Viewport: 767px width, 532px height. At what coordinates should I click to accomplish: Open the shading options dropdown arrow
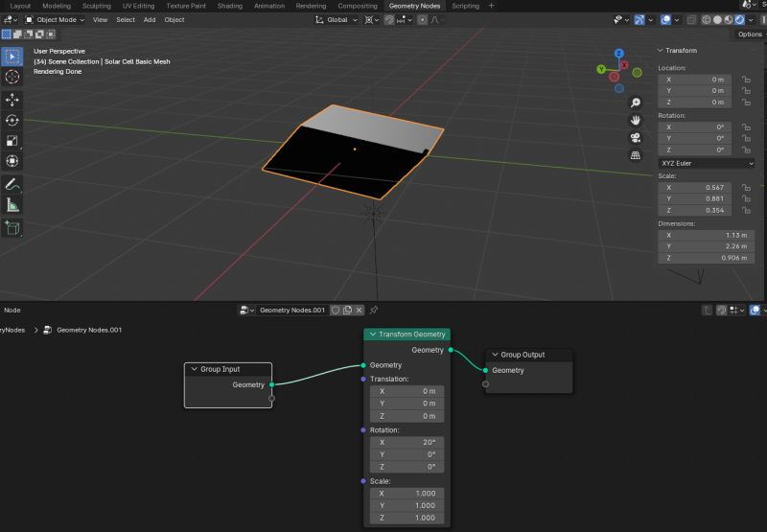click(x=751, y=20)
